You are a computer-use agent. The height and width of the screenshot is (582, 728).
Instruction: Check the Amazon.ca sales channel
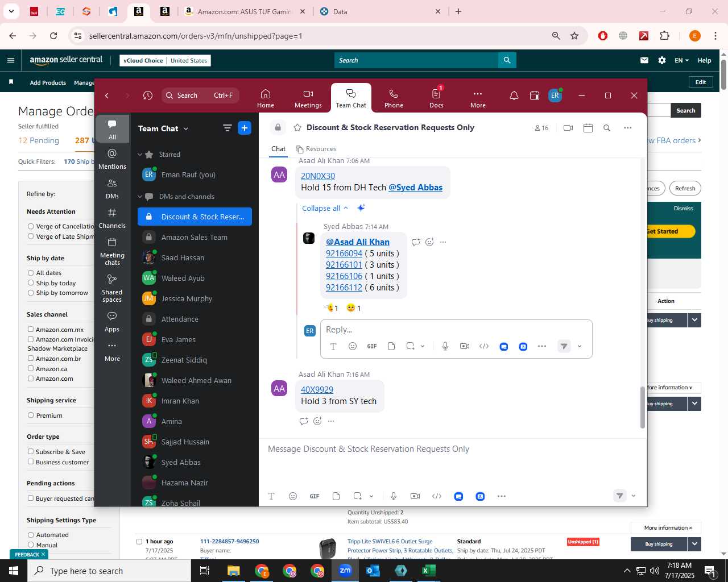coord(31,368)
